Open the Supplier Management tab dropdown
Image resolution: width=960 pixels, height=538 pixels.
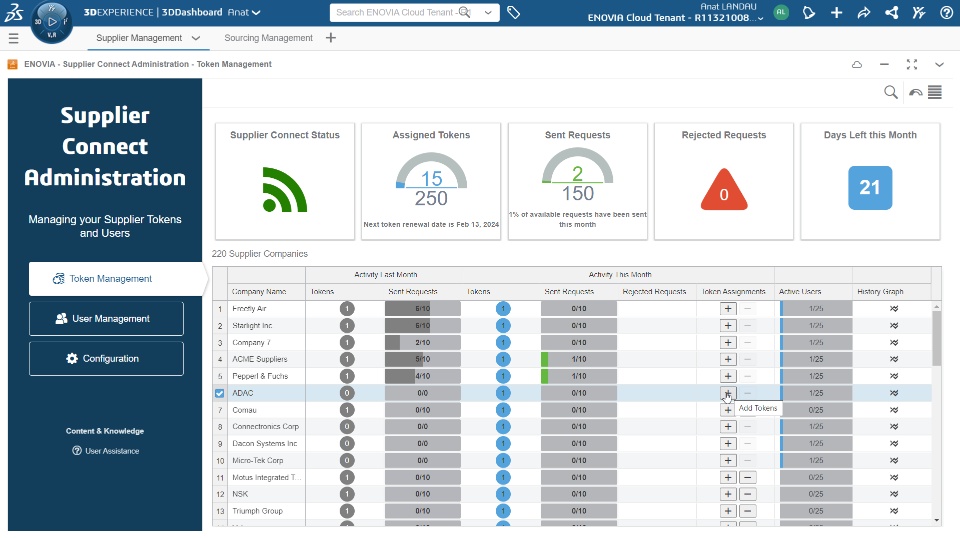click(196, 38)
